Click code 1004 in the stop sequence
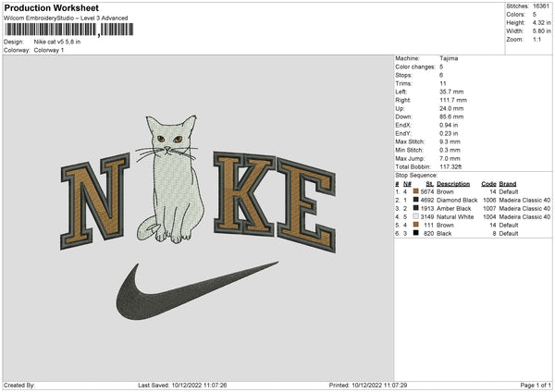Image resolution: width=555 pixels, height=392 pixels. point(489,217)
